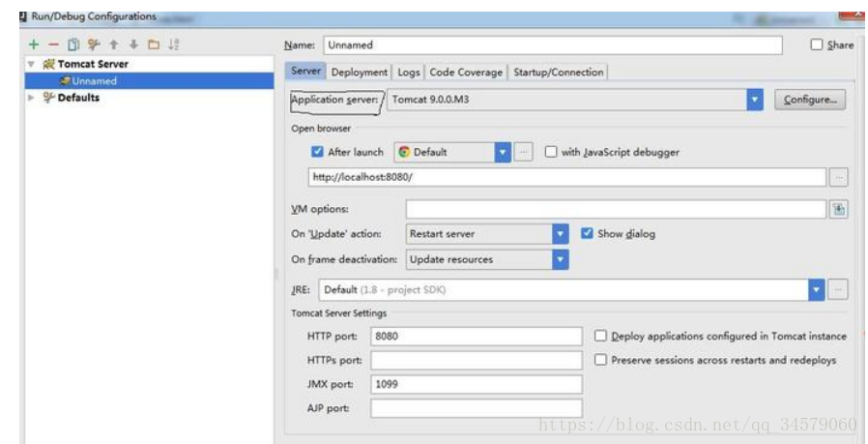Open On frame deactivation dropdown
The width and height of the screenshot is (868, 444).
click(x=487, y=259)
